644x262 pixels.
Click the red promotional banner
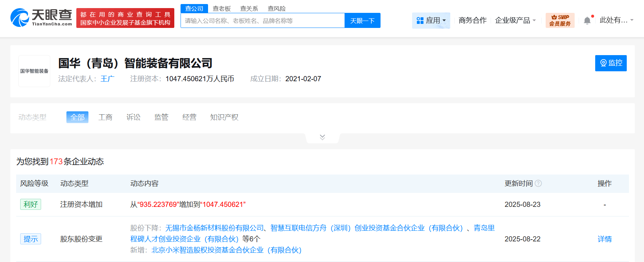point(125,18)
